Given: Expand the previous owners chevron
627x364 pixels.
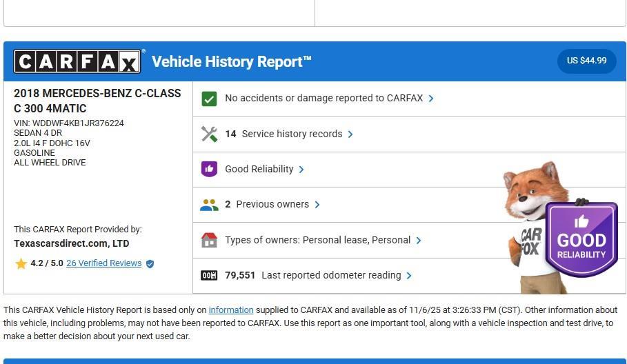Looking at the screenshot, I should 317,205.
